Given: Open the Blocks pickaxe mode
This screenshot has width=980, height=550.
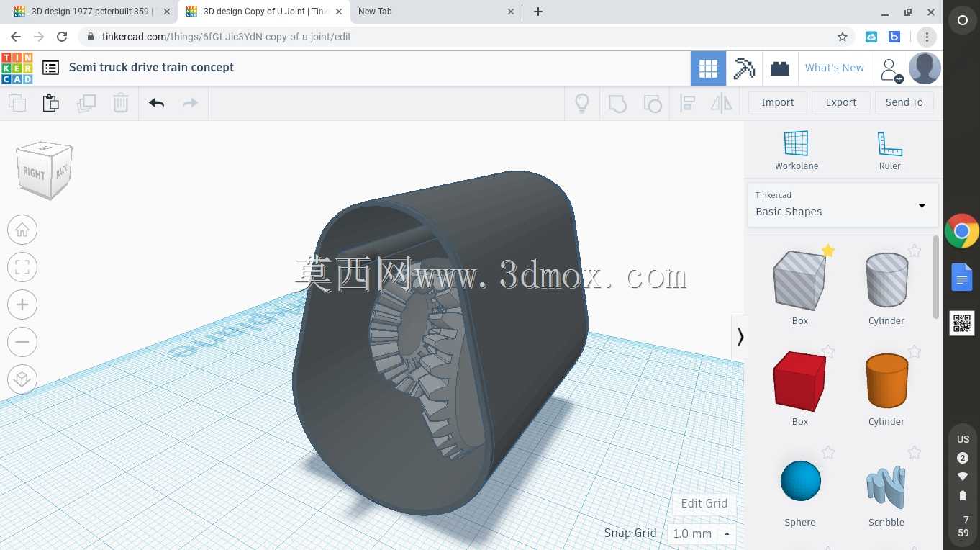Looking at the screenshot, I should point(744,68).
